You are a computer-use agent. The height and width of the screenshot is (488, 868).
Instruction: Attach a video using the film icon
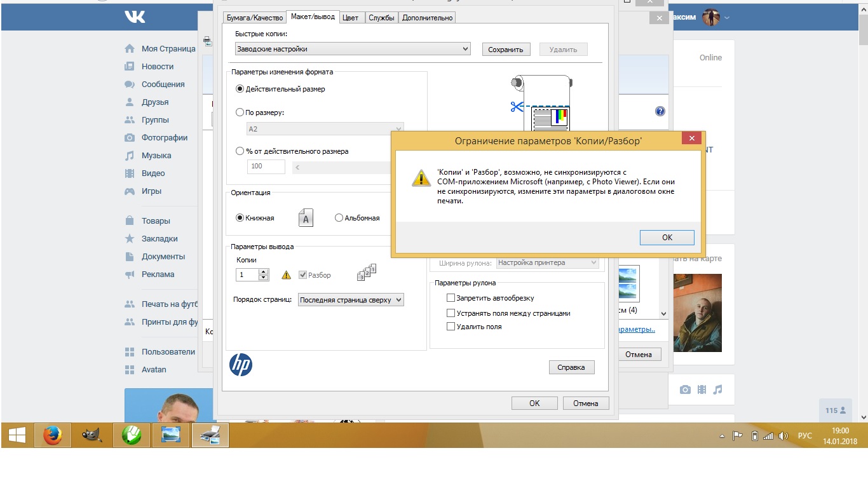click(x=702, y=390)
